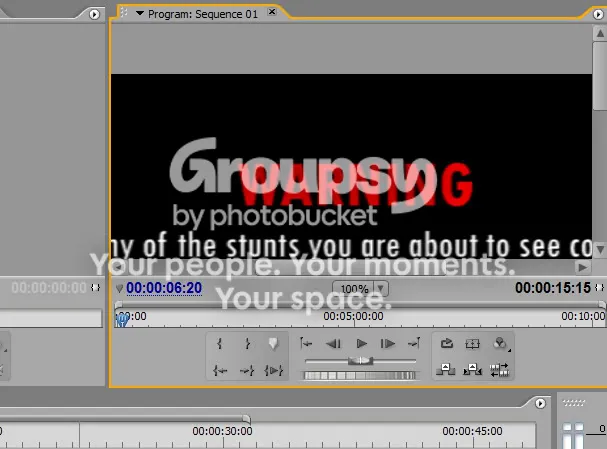Step forward one frame
This screenshot has height=449, width=607.
click(x=388, y=344)
